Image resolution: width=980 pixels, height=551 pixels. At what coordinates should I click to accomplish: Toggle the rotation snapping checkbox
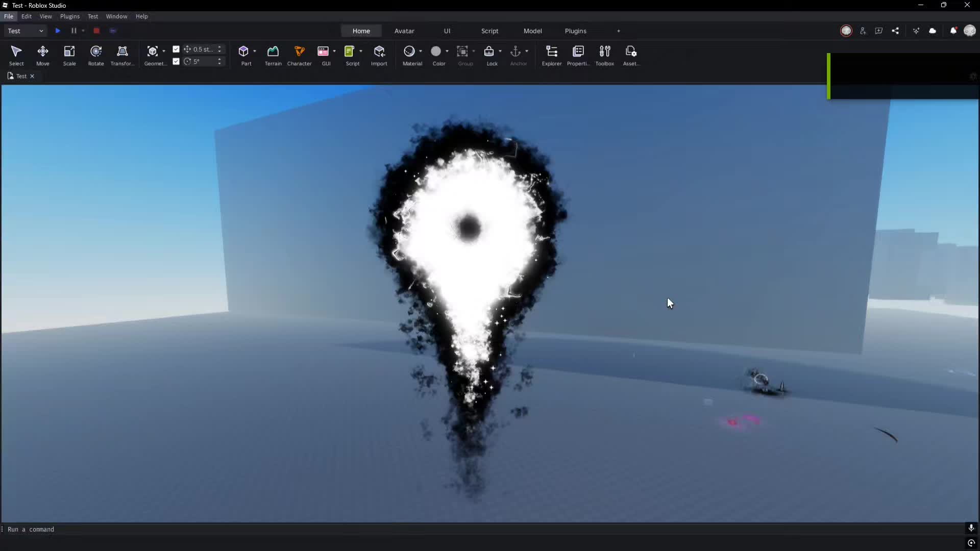(x=176, y=62)
